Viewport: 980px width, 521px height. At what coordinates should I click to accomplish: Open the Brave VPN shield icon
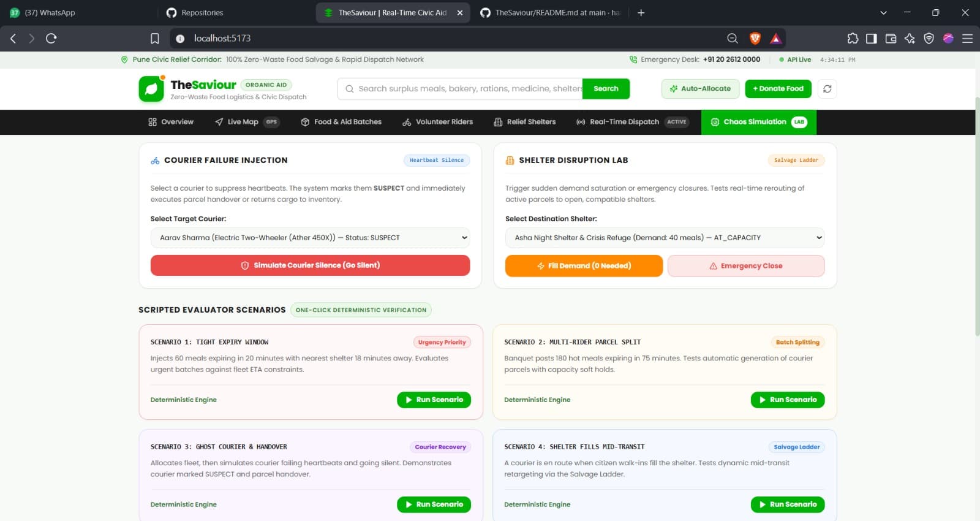[929, 38]
